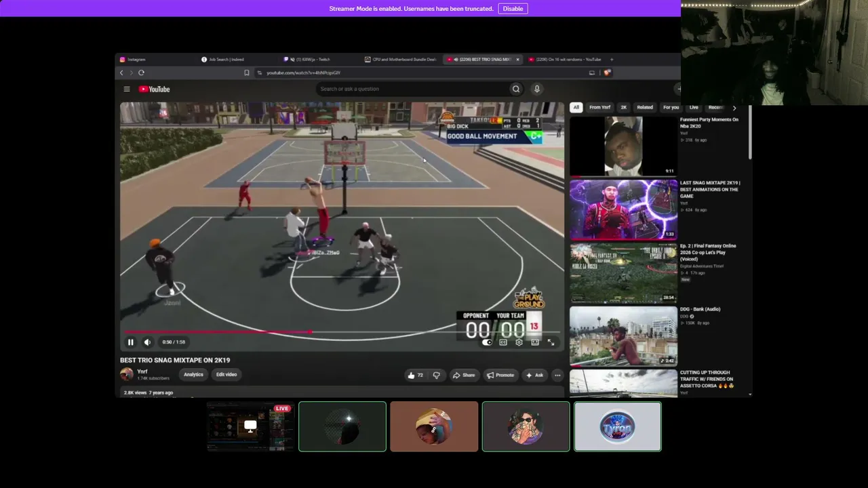Promote the video
Screen dimensions: 868x488
500,375
